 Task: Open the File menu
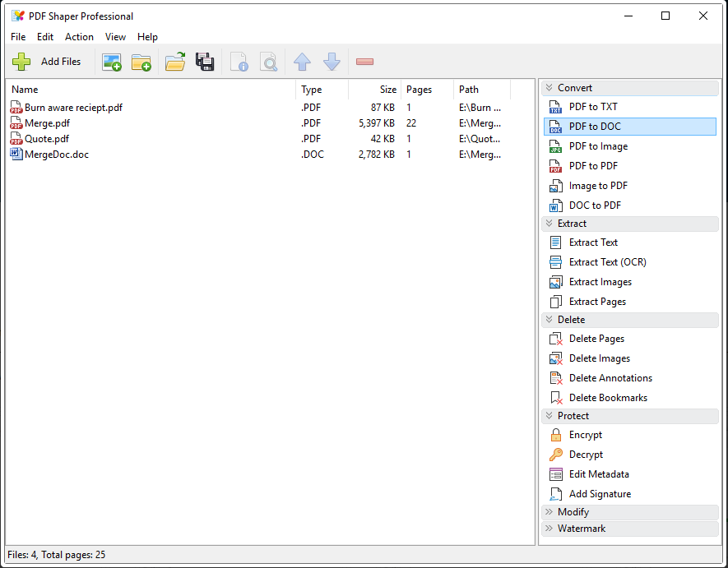coord(18,37)
